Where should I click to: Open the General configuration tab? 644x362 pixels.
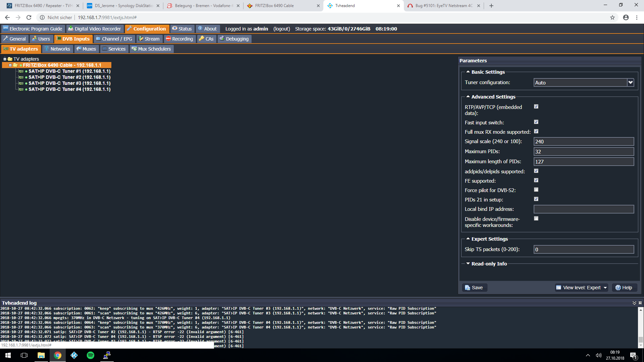click(x=14, y=39)
